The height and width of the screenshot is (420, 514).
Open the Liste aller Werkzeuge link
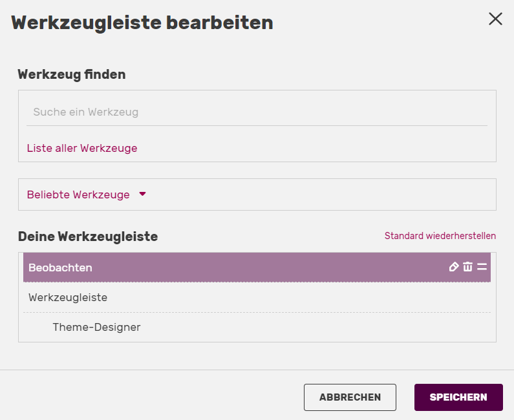click(x=82, y=148)
